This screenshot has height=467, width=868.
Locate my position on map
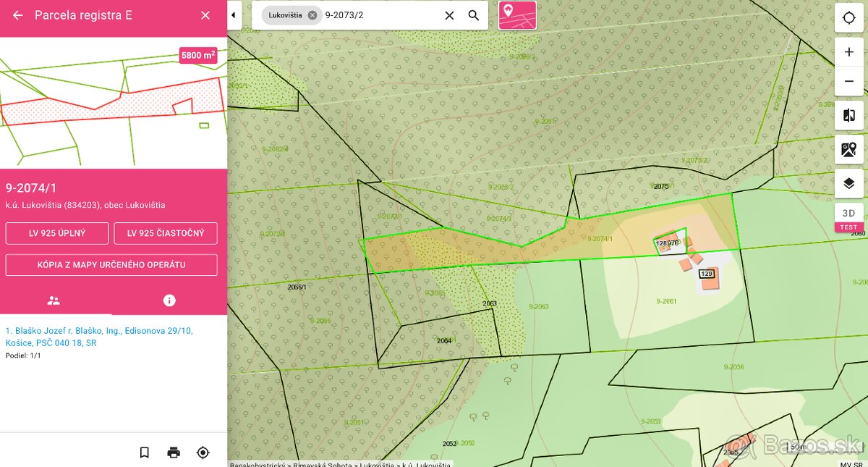click(x=849, y=19)
